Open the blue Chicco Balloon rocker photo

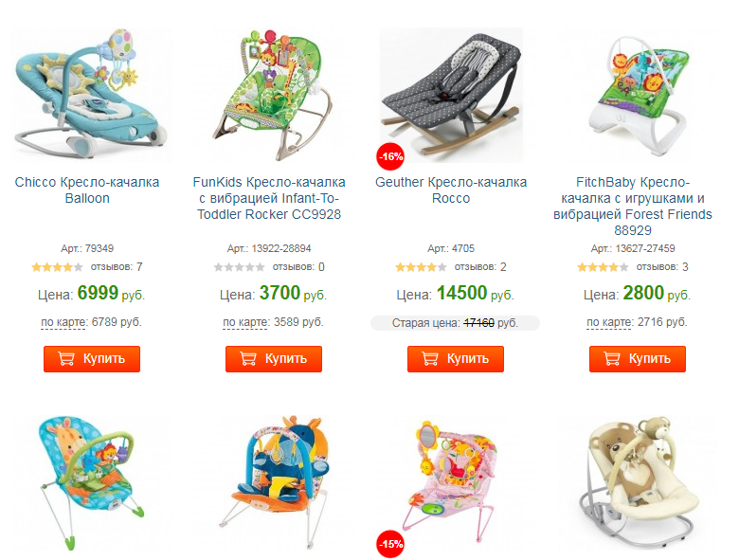[x=91, y=94]
